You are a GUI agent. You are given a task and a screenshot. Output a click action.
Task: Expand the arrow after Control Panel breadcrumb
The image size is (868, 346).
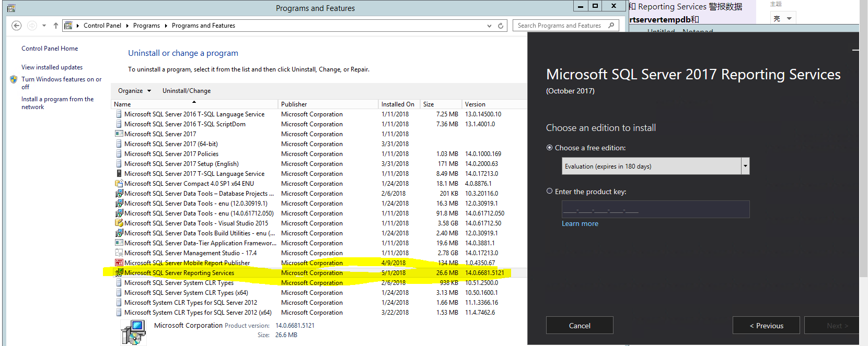click(x=127, y=26)
